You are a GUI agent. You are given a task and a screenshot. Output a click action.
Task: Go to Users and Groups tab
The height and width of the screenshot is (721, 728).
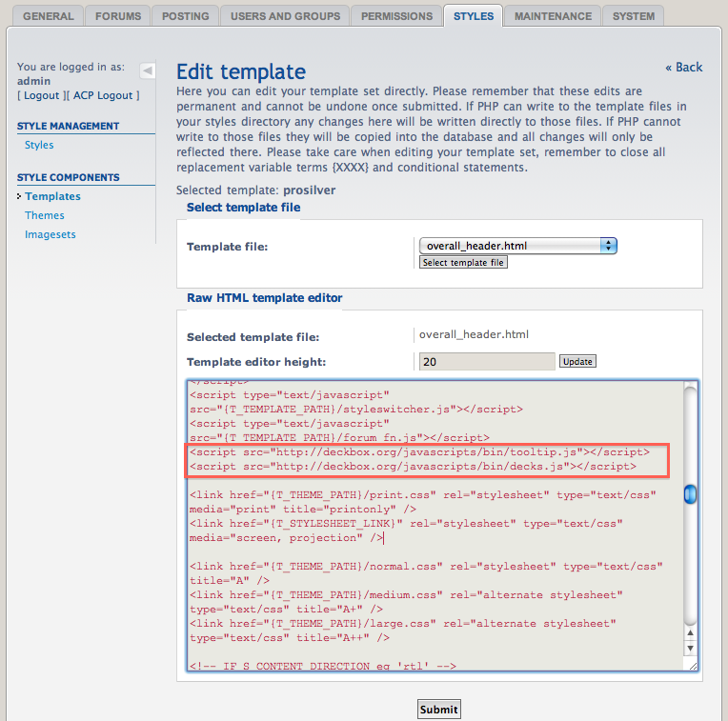point(285,16)
